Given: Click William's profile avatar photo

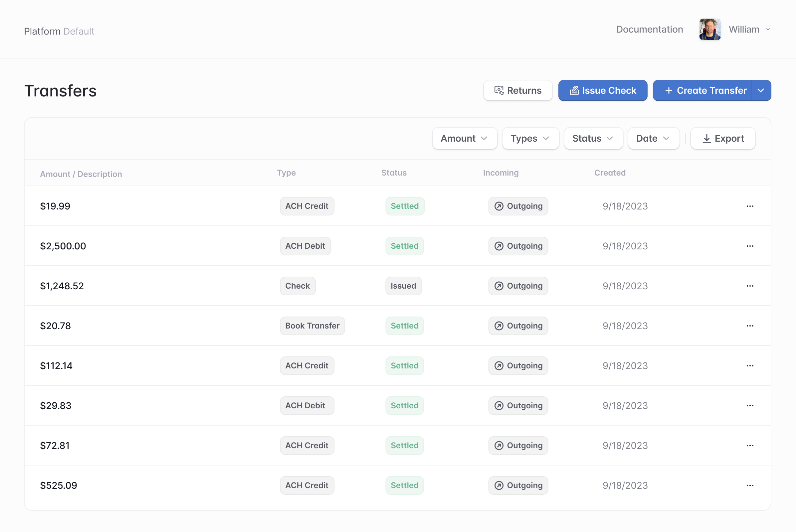Looking at the screenshot, I should tap(710, 30).
